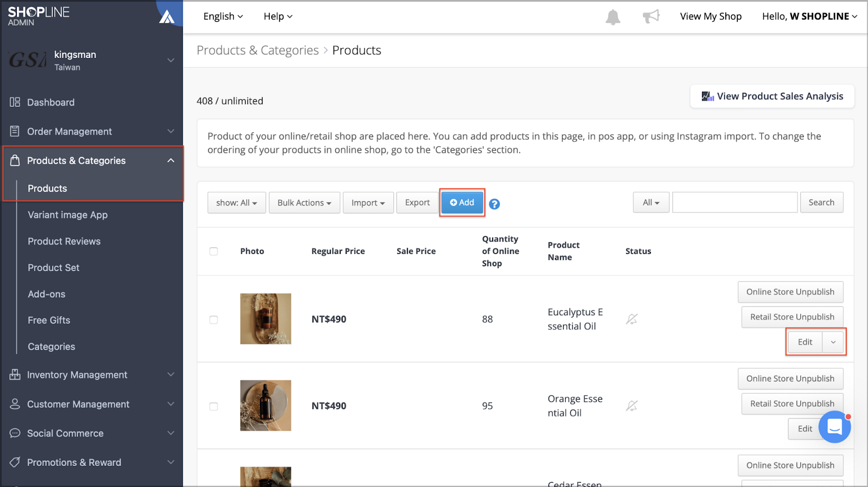Image resolution: width=868 pixels, height=487 pixels.
Task: Click Products & Categories breadcrumb link
Action: point(258,50)
